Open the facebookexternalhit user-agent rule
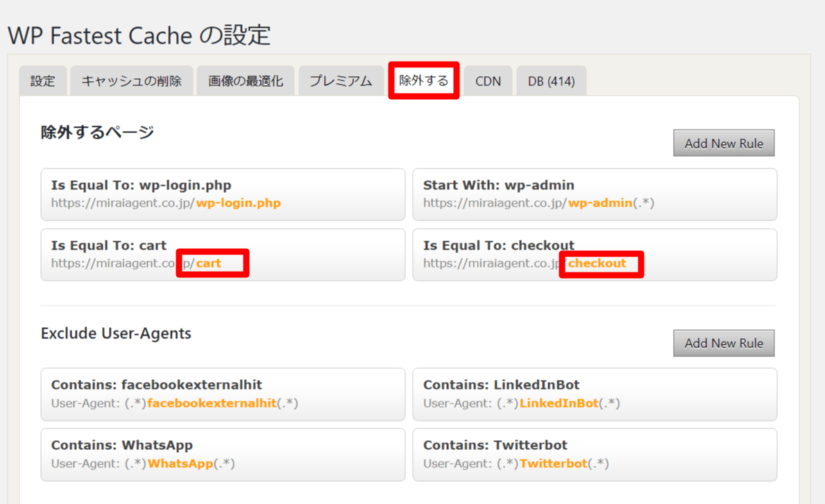 pyautogui.click(x=223, y=394)
